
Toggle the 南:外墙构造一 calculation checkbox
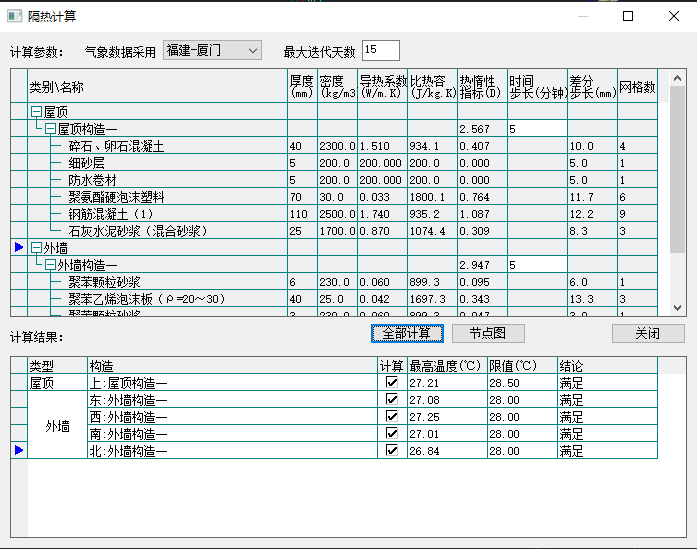tap(392, 434)
